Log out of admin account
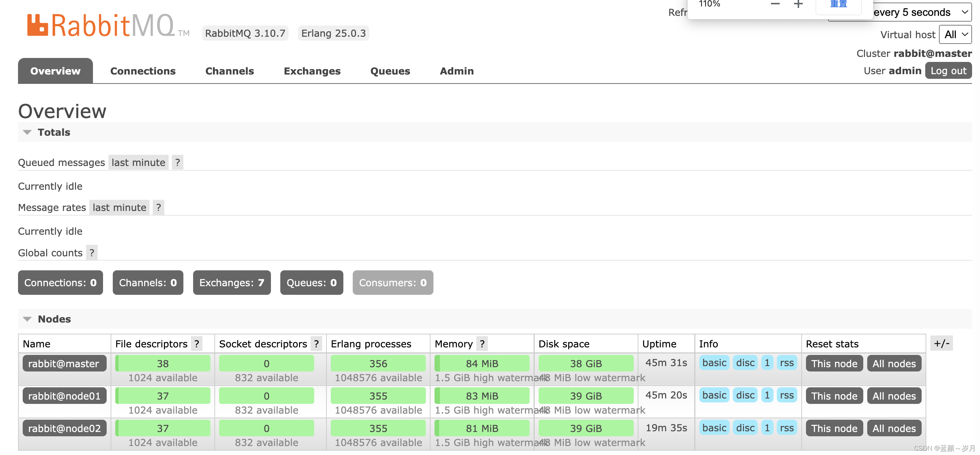 [x=948, y=71]
